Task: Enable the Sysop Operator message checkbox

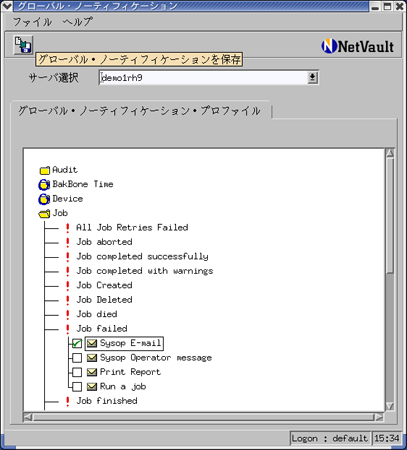Action: (x=77, y=358)
